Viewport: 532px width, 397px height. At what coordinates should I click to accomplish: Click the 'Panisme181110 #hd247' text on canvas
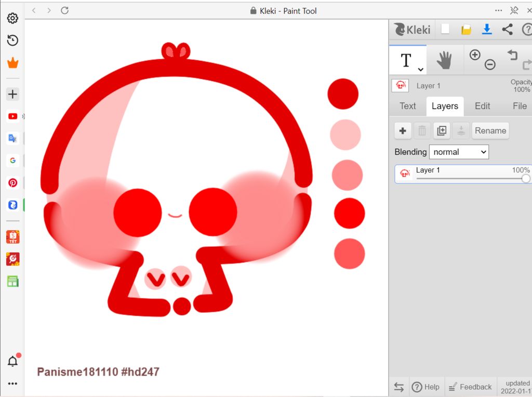pyautogui.click(x=98, y=372)
